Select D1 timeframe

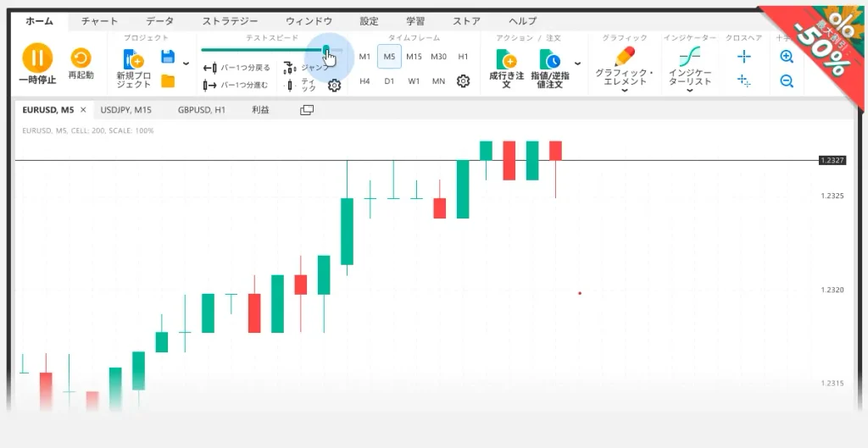[x=389, y=81]
